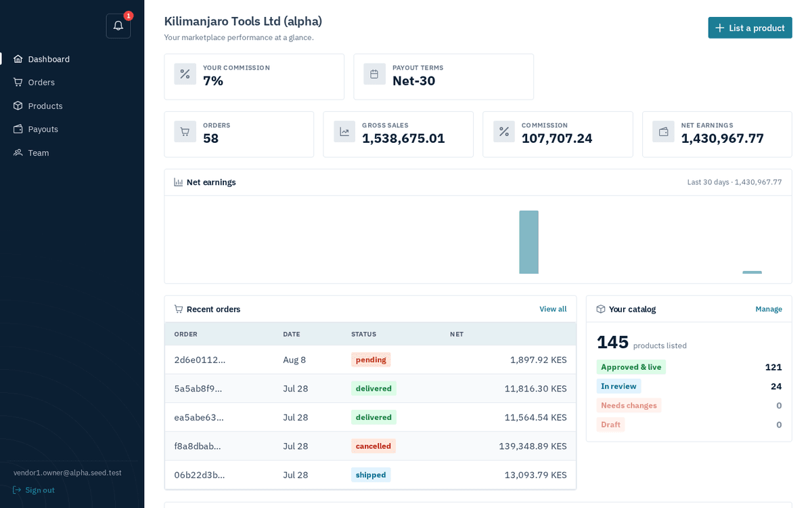Click the tall bar in Net earnings chart
The image size is (812, 508).
coord(528,242)
